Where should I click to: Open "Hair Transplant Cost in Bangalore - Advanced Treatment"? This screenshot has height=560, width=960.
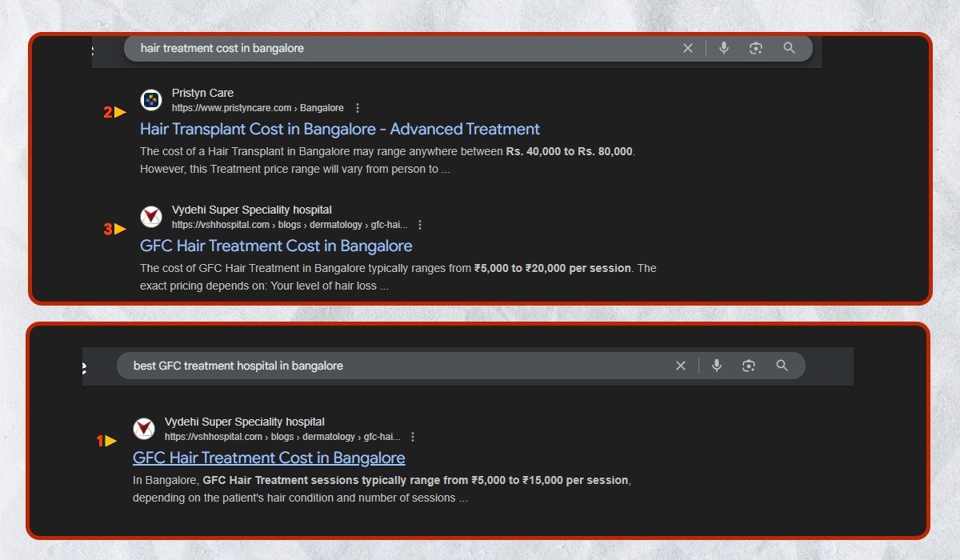tap(339, 129)
